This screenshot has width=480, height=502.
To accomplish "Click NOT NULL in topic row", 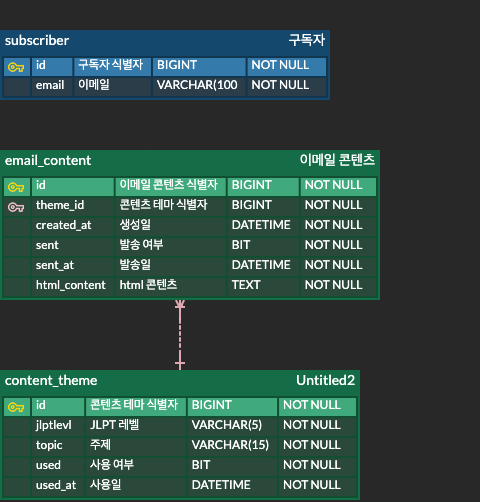I will click(317, 447).
